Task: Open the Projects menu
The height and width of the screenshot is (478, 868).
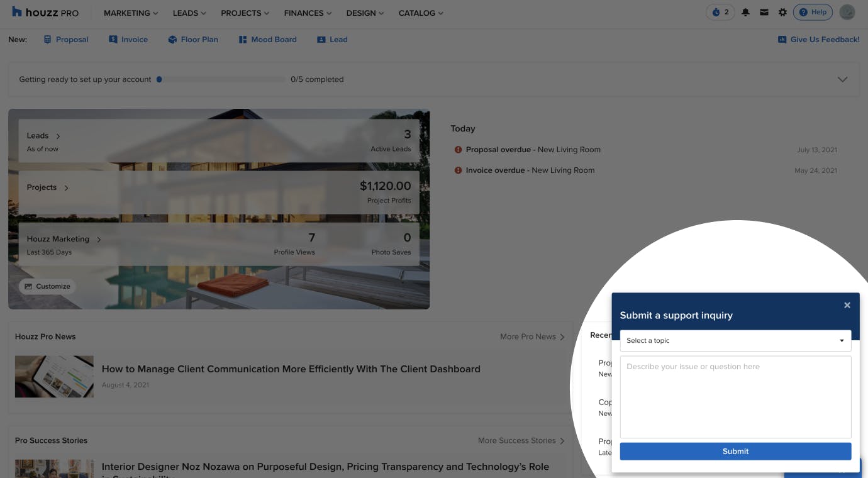Action: [245, 13]
